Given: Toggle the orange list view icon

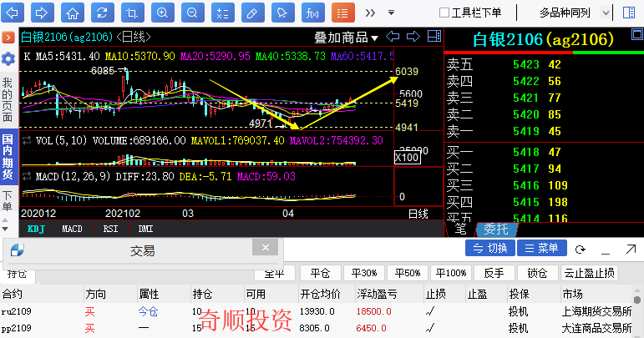Looking at the screenshot, I should point(342,13).
